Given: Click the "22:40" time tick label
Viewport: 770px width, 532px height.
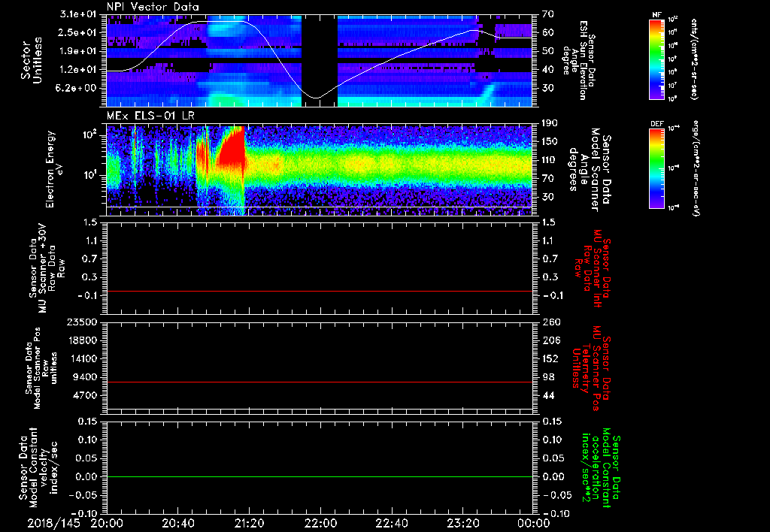Looking at the screenshot, I should (391, 523).
